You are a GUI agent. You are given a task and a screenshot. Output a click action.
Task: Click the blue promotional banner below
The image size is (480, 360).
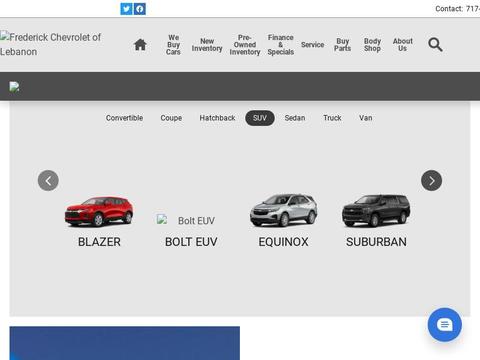pyautogui.click(x=125, y=343)
